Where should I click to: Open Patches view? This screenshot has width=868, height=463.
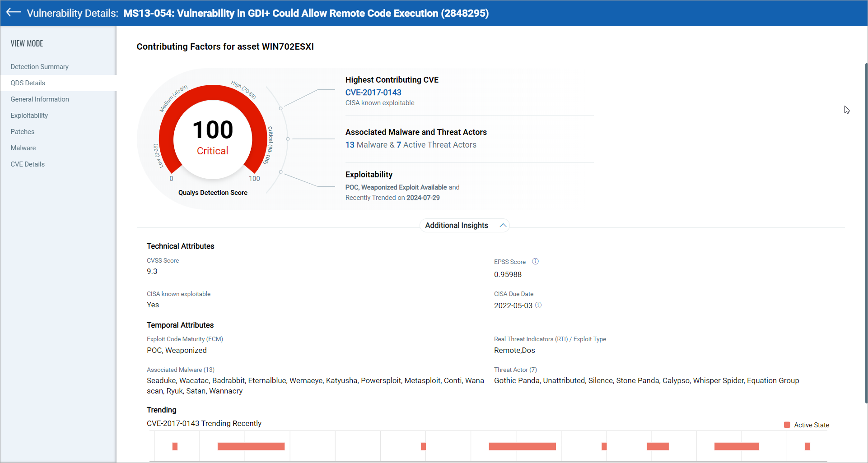[x=23, y=132]
